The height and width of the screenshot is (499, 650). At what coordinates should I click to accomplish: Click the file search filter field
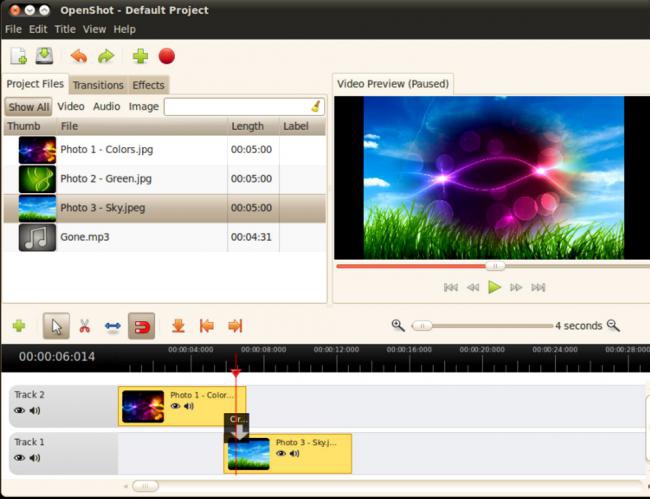tap(244, 107)
